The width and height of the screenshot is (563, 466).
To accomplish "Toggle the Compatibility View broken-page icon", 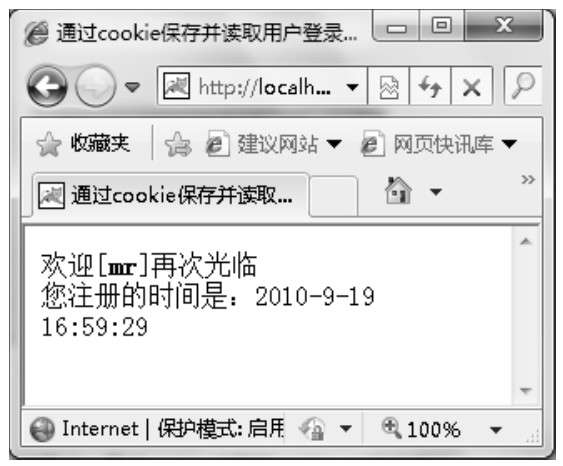I will click(388, 87).
